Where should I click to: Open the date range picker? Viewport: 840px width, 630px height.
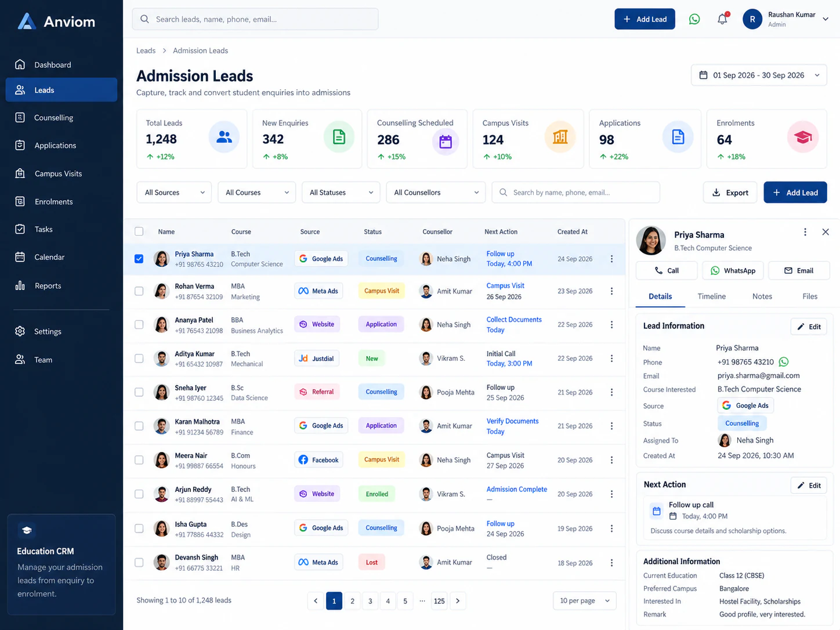(x=759, y=75)
